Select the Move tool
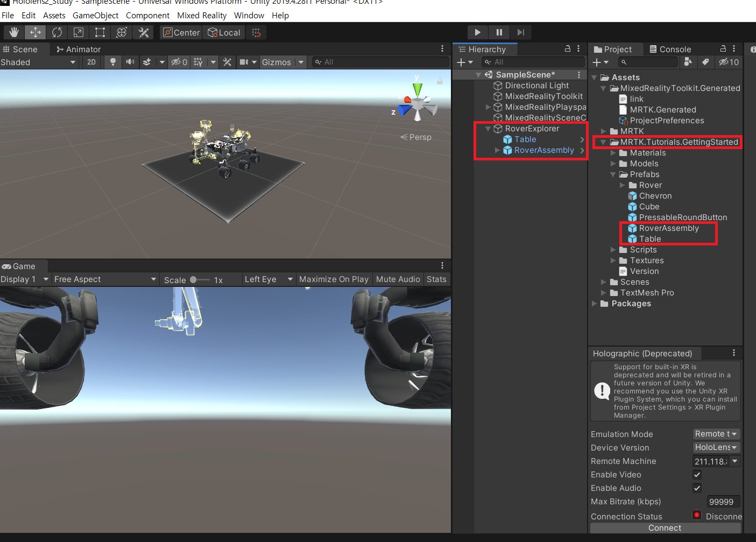Image resolution: width=756 pixels, height=542 pixels. coord(36,32)
